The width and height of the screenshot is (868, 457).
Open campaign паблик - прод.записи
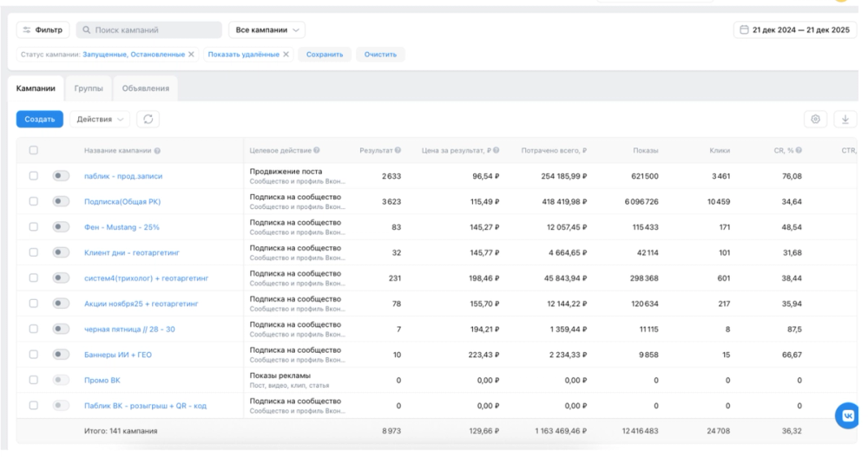[123, 176]
